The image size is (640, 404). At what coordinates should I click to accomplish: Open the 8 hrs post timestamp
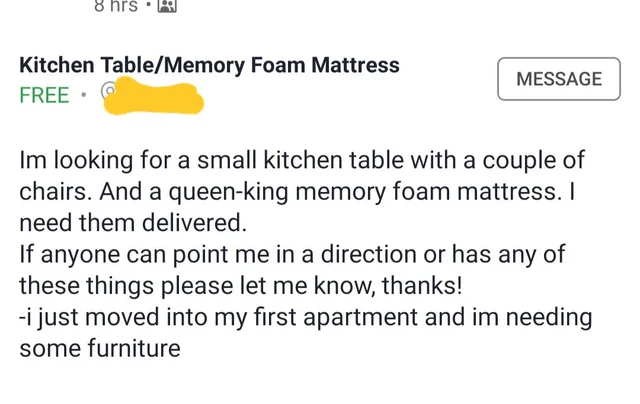(x=116, y=6)
